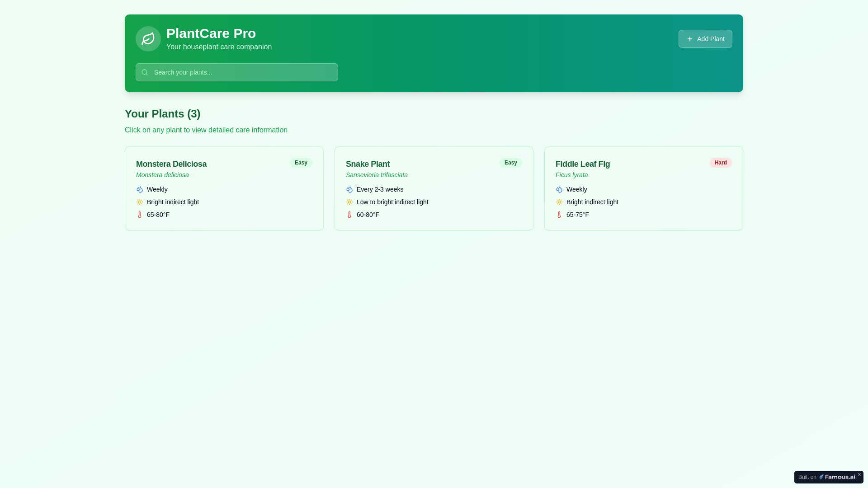Click the '65-75°F' temperature on Fiddle Leaf Fig
Viewport: 868px width, 488px height.
(578, 215)
